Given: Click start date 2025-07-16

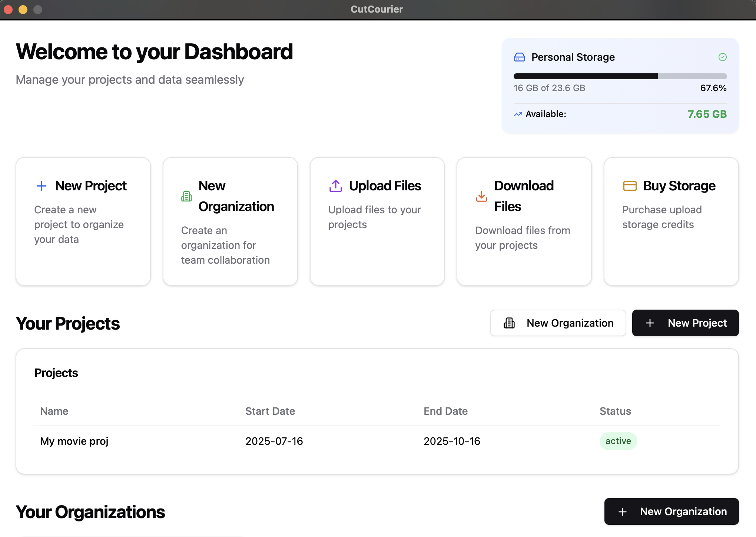Looking at the screenshot, I should click(274, 441).
